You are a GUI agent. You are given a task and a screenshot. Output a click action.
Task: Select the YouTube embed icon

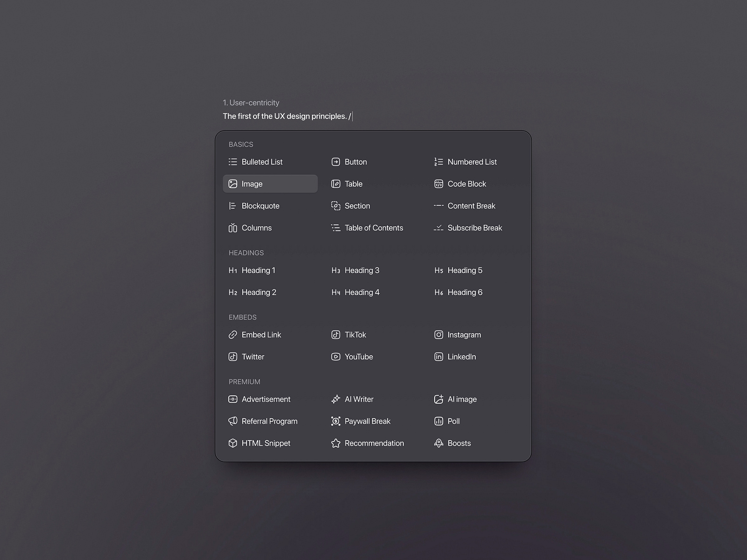coord(336,357)
